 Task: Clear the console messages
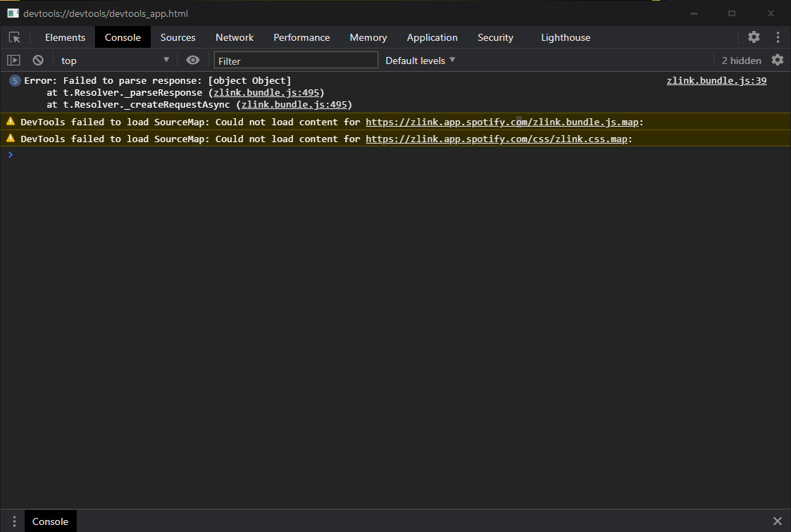(37, 60)
